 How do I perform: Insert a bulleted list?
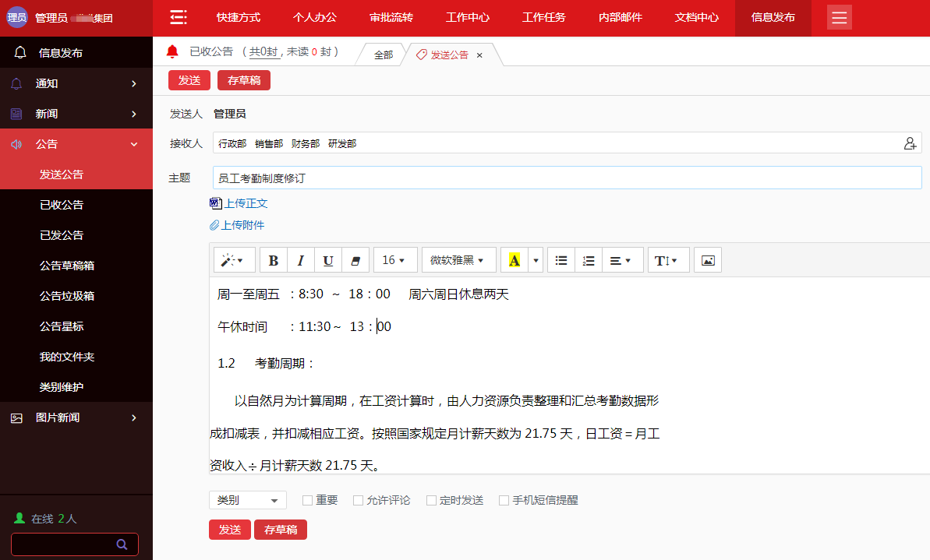pos(560,259)
